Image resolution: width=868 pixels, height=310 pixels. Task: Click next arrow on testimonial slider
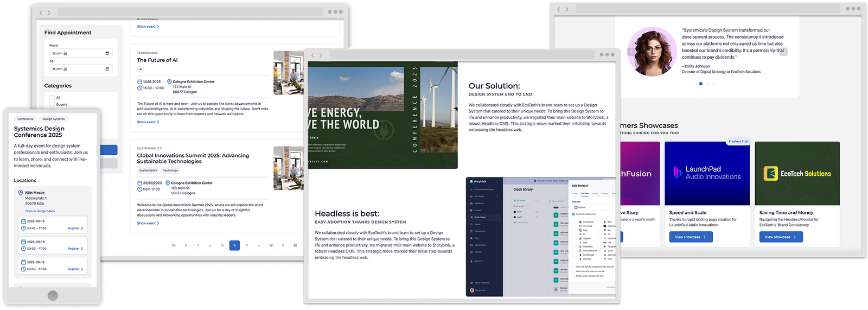783,51
